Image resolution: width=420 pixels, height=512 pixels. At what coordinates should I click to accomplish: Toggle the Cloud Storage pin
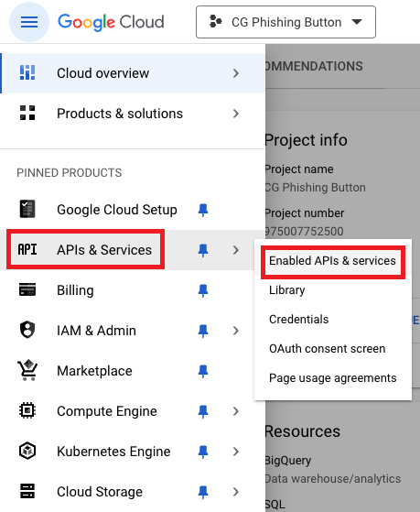click(203, 492)
